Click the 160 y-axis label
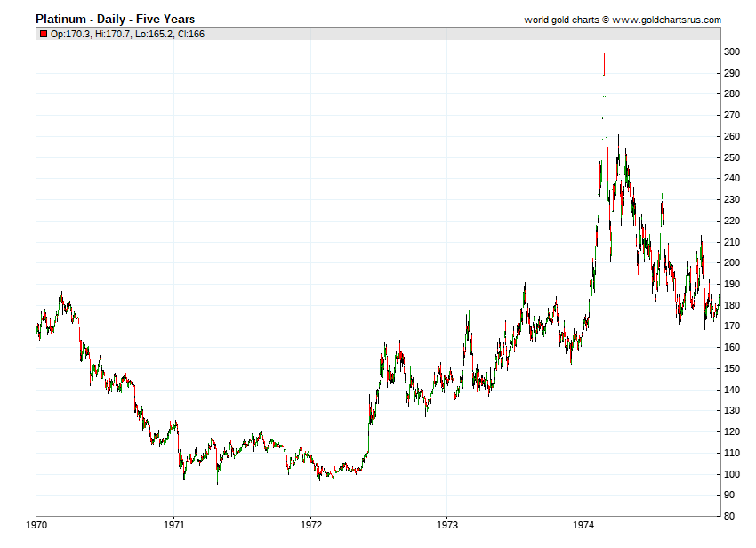Viewport: 756px width, 548px height. point(732,347)
